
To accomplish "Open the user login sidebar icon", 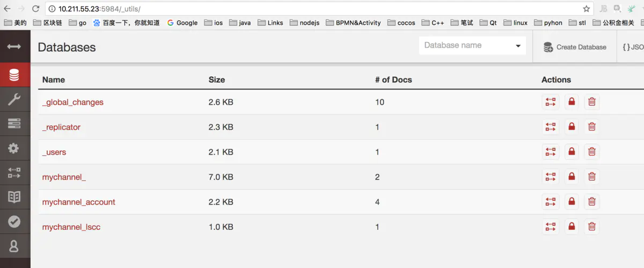I will pyautogui.click(x=14, y=246).
